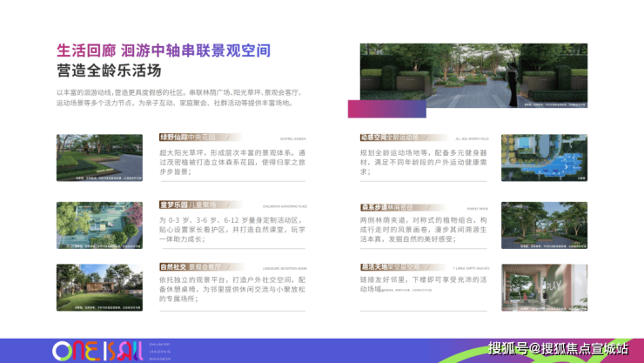Screen dimensions: 644x363
Task: Click the 童梦乐园 儿童聚场 label tag
Action: click(x=188, y=205)
